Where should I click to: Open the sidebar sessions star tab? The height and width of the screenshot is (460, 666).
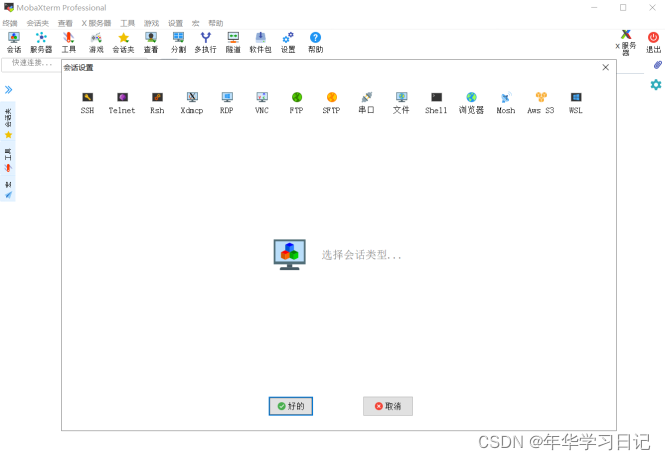(8, 123)
